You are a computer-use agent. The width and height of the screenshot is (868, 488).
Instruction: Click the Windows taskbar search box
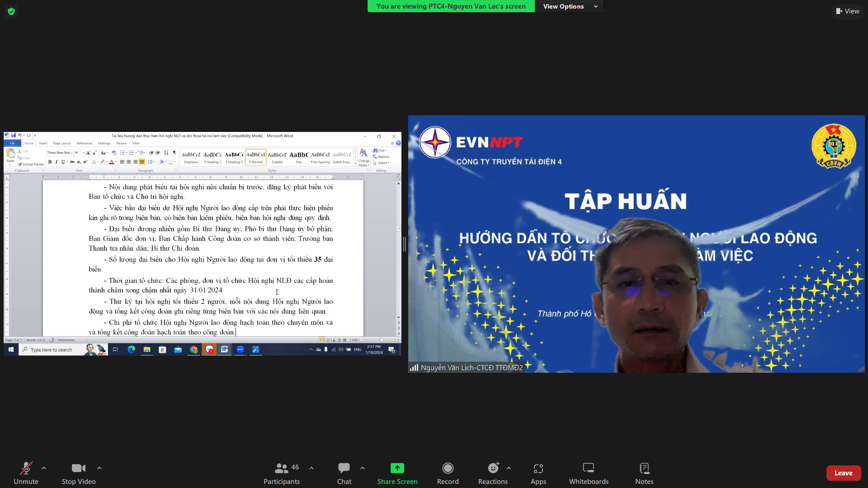[x=52, y=350]
